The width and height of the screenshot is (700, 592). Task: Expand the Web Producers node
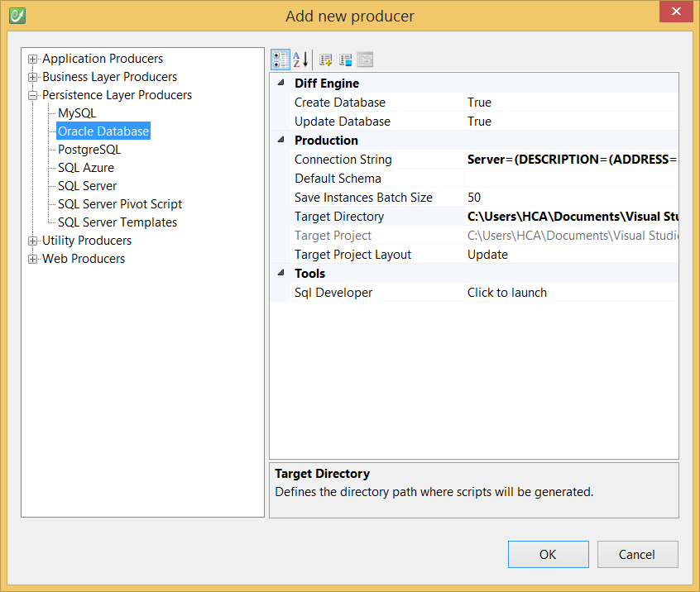pos(33,259)
